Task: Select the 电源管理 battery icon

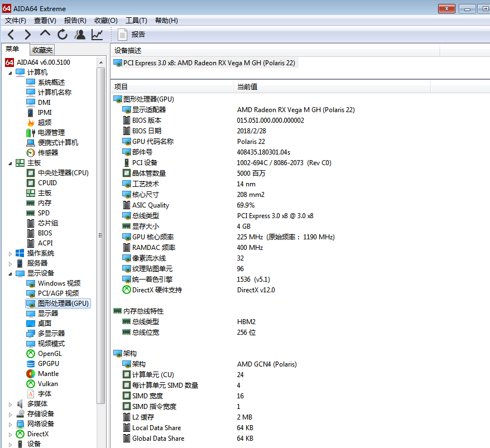Action: coord(31,133)
